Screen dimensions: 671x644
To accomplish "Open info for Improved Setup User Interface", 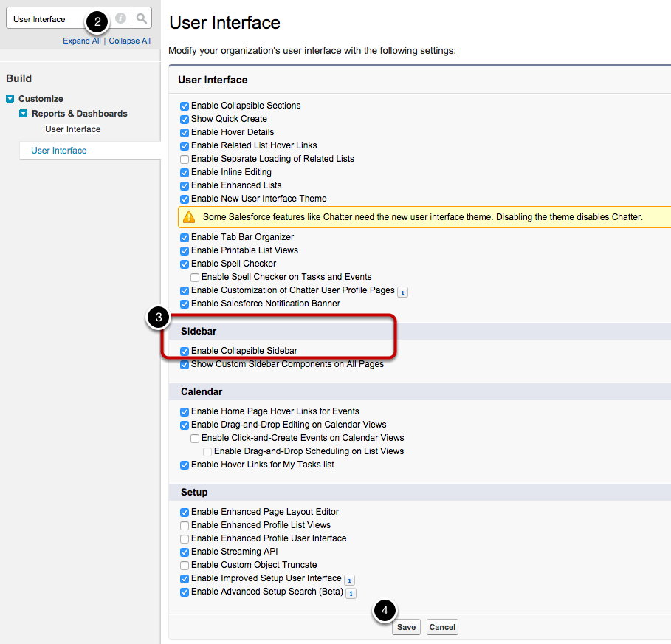I will coord(348,580).
